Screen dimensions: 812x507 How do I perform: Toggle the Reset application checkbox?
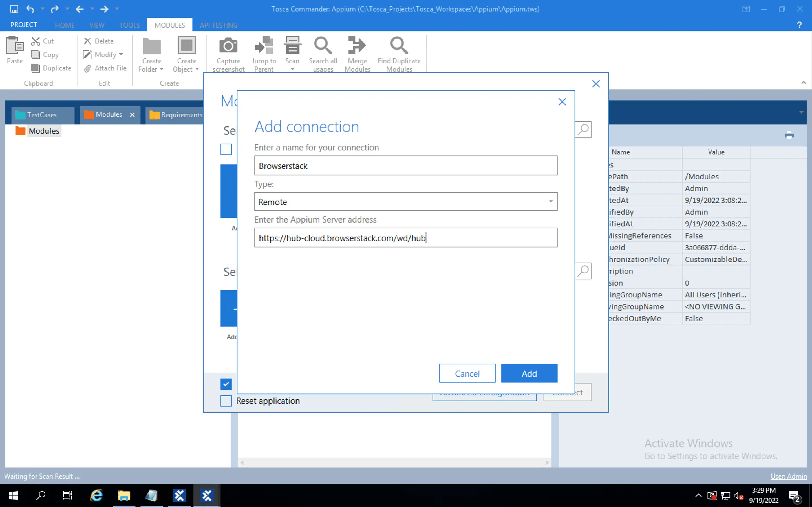pyautogui.click(x=226, y=401)
